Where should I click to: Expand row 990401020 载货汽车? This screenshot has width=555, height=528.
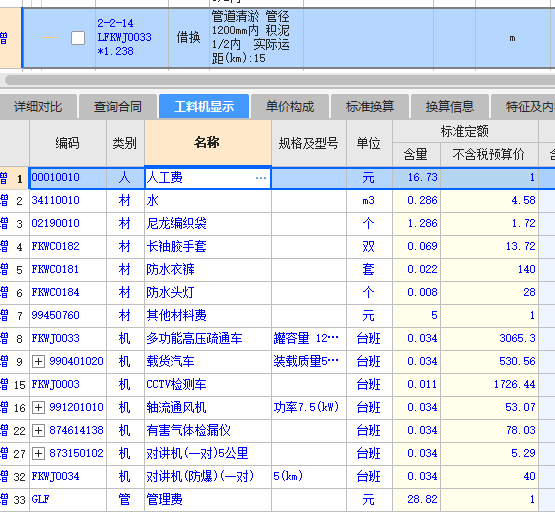[38, 362]
